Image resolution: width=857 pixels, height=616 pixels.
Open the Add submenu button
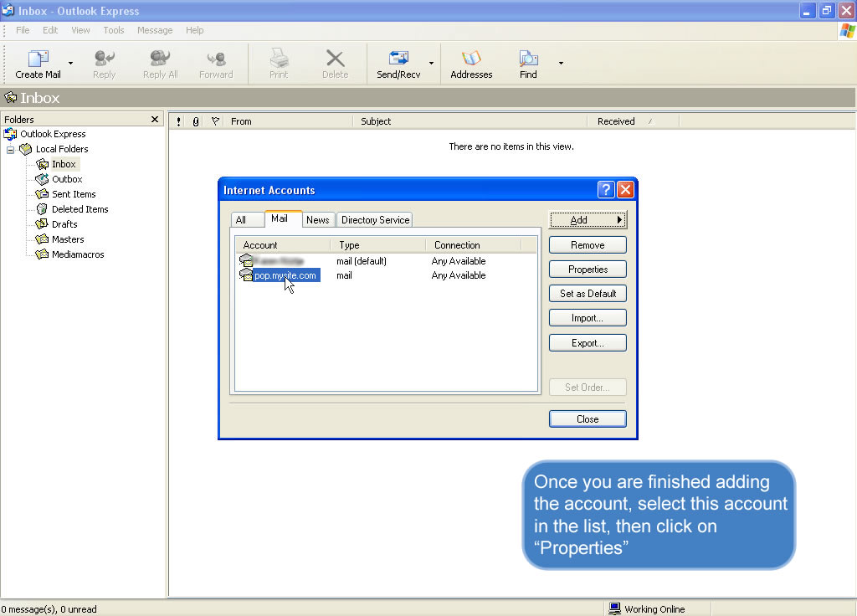588,220
